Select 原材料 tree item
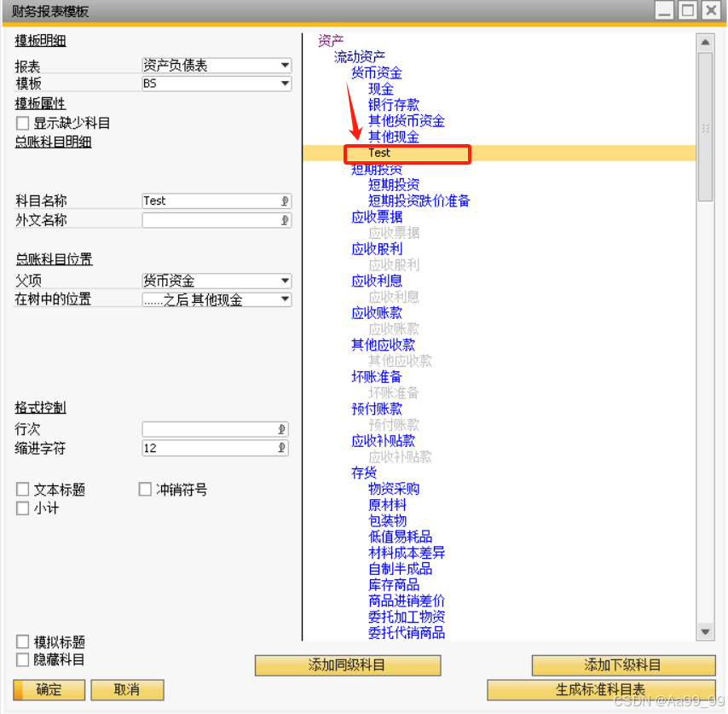 [387, 505]
